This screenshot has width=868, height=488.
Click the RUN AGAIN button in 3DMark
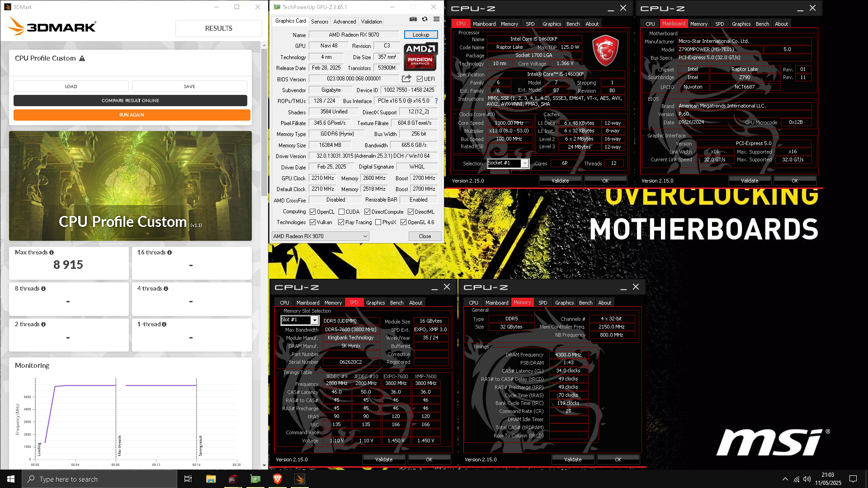(x=132, y=115)
